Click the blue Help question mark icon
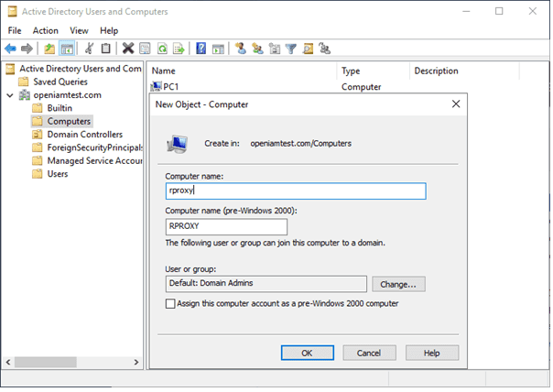 pyautogui.click(x=201, y=49)
